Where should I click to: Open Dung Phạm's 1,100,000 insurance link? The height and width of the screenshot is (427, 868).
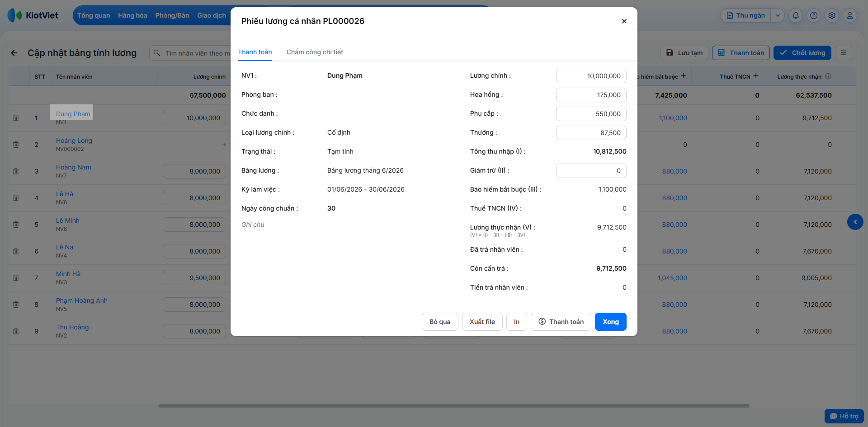coord(673,118)
